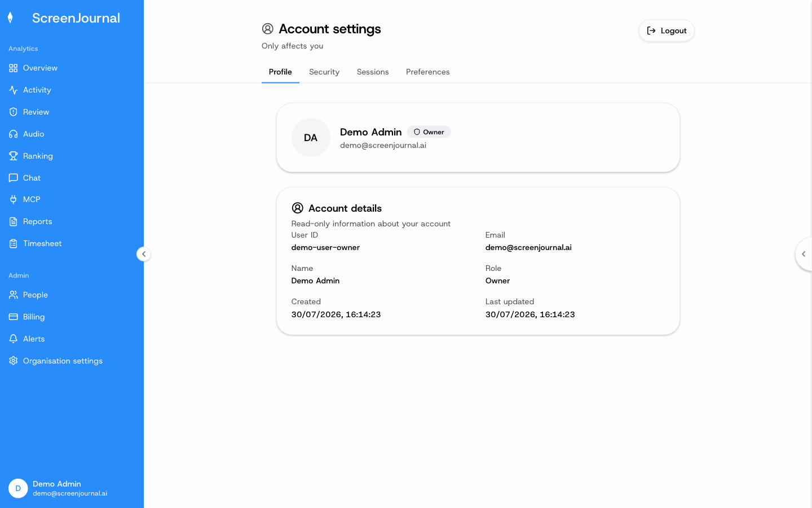
Task: Click Demo Admin name in sidebar footer
Action: (x=57, y=484)
